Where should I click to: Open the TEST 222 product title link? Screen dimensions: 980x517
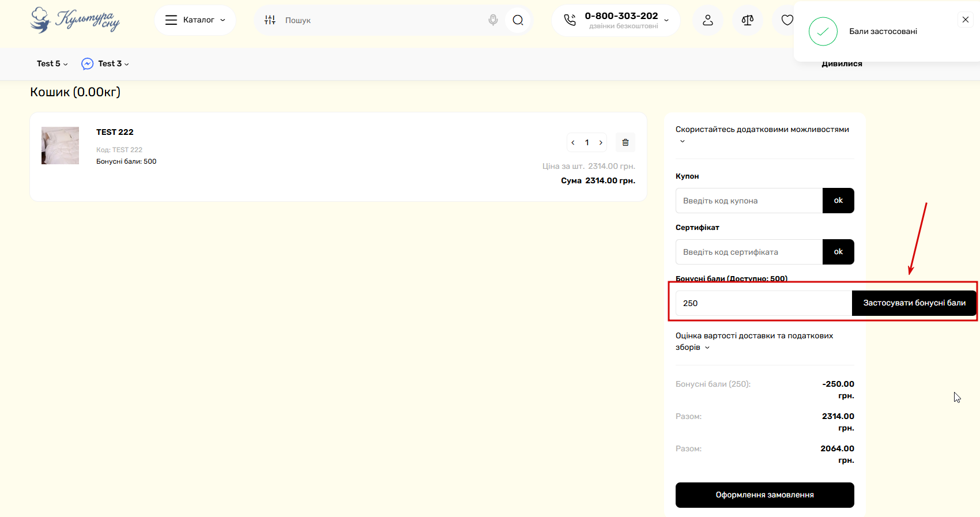115,132
